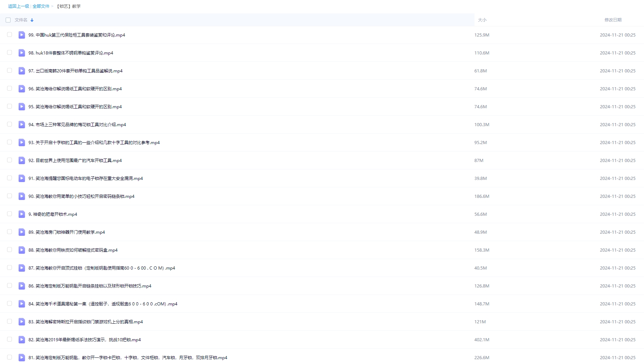Toggle the sort arrow next to 文件名
The width and height of the screenshot is (644, 362).
point(32,20)
